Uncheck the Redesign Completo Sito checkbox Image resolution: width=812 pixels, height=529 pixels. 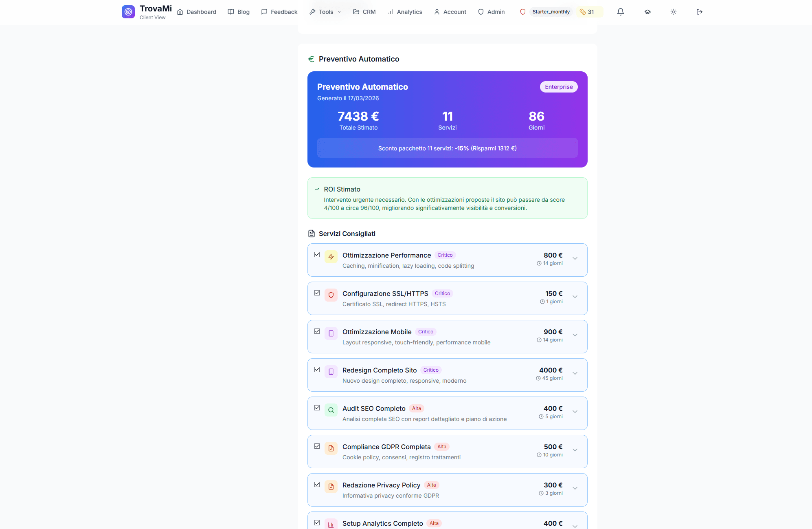pyautogui.click(x=317, y=370)
